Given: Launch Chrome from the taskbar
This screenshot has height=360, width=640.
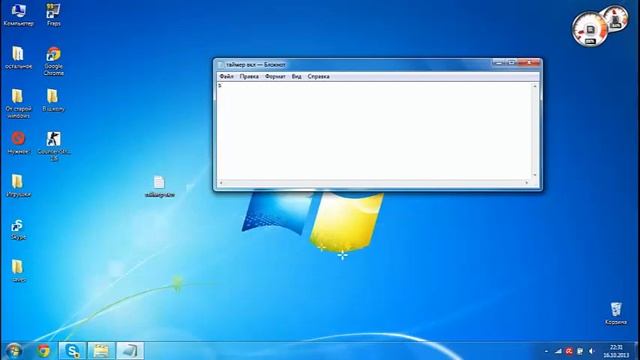Looking at the screenshot, I should click(44, 351).
